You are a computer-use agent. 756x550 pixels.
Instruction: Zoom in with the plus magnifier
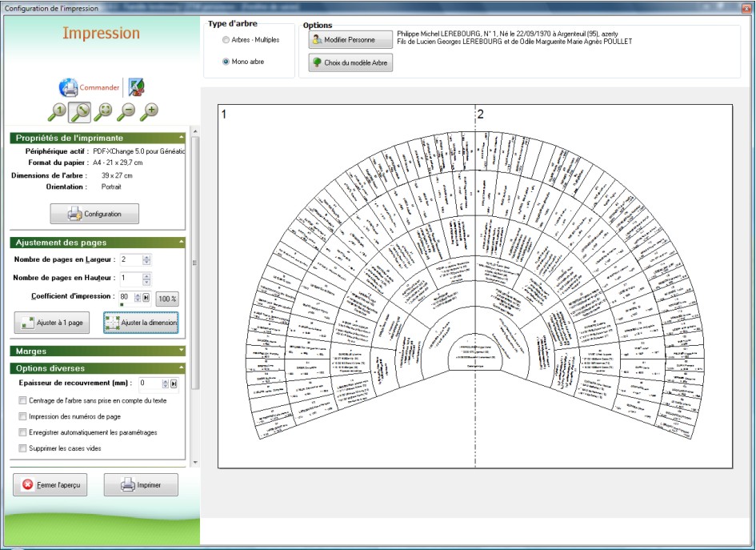point(149,111)
